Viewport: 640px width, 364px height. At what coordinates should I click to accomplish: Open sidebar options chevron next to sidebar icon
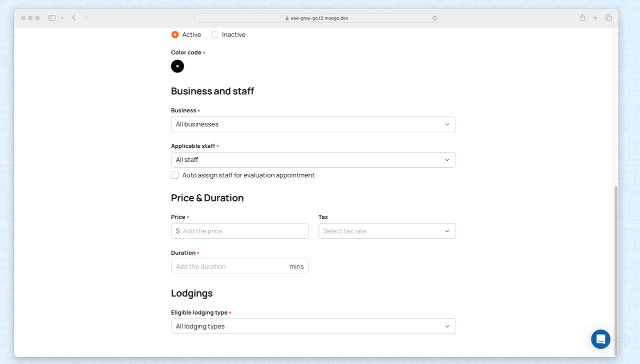pyautogui.click(x=62, y=18)
